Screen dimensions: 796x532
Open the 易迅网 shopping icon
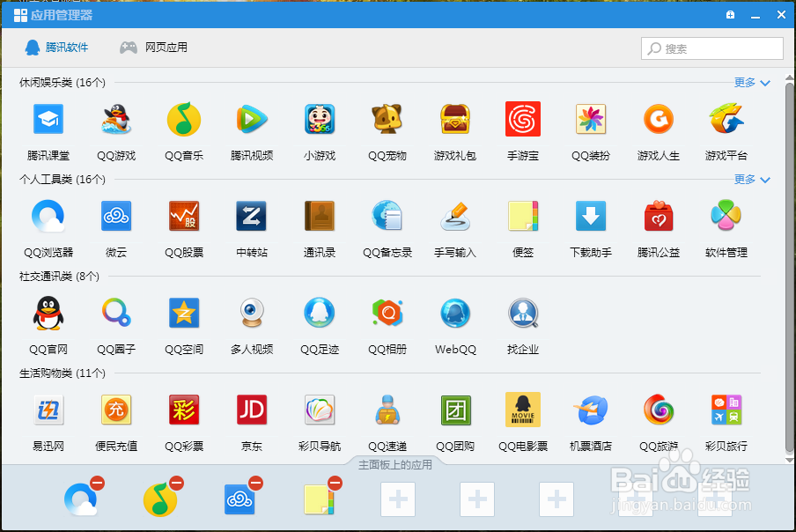(x=48, y=410)
